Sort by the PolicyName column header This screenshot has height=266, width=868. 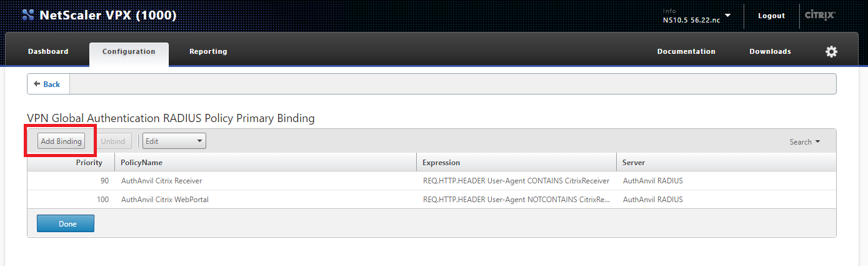click(265, 163)
